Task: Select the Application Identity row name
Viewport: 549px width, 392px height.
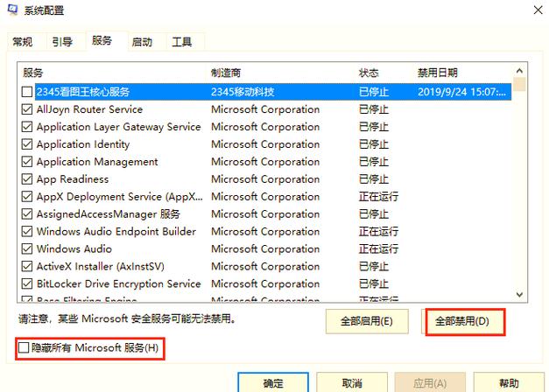Action: pos(83,144)
